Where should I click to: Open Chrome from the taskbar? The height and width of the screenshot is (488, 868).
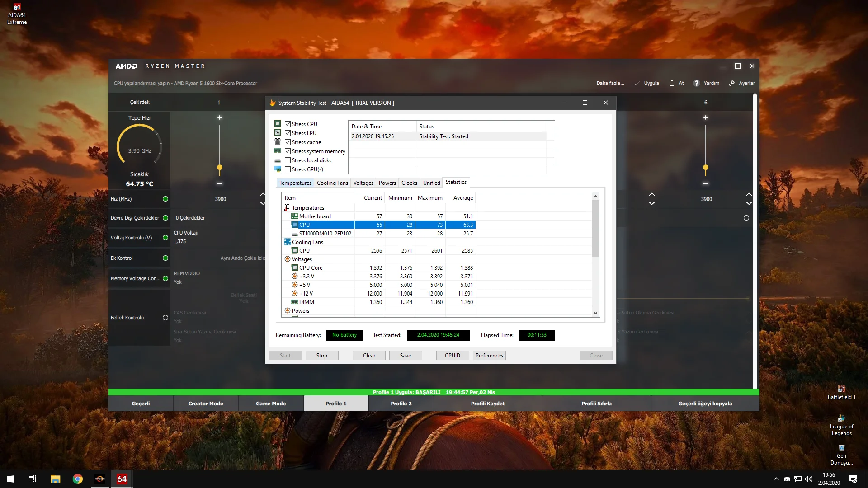(78, 479)
